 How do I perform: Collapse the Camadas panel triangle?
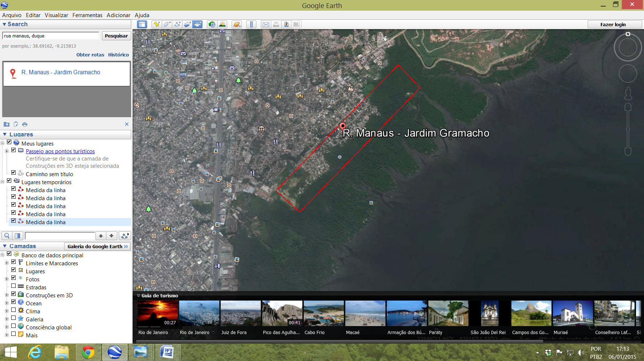(5, 246)
